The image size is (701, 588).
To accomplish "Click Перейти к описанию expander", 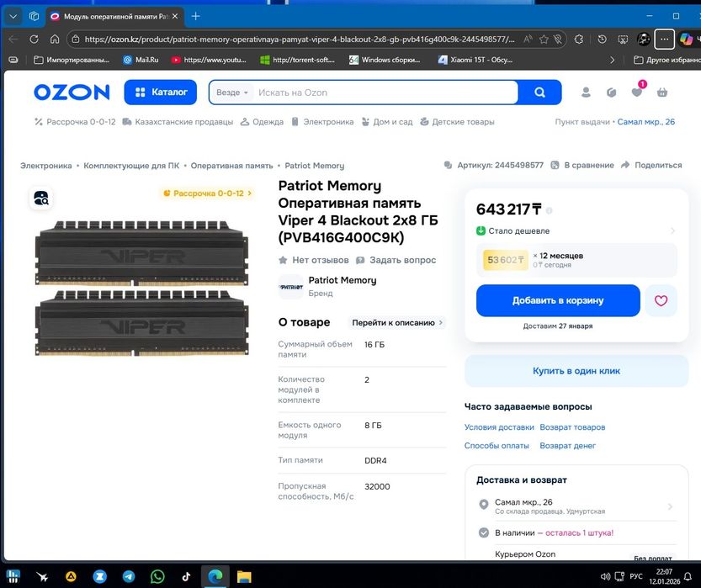I will [397, 322].
